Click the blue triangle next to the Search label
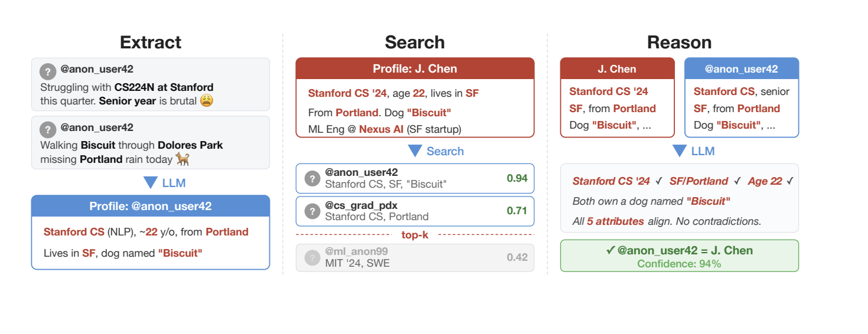The height and width of the screenshot is (334, 868). pyautogui.click(x=415, y=151)
